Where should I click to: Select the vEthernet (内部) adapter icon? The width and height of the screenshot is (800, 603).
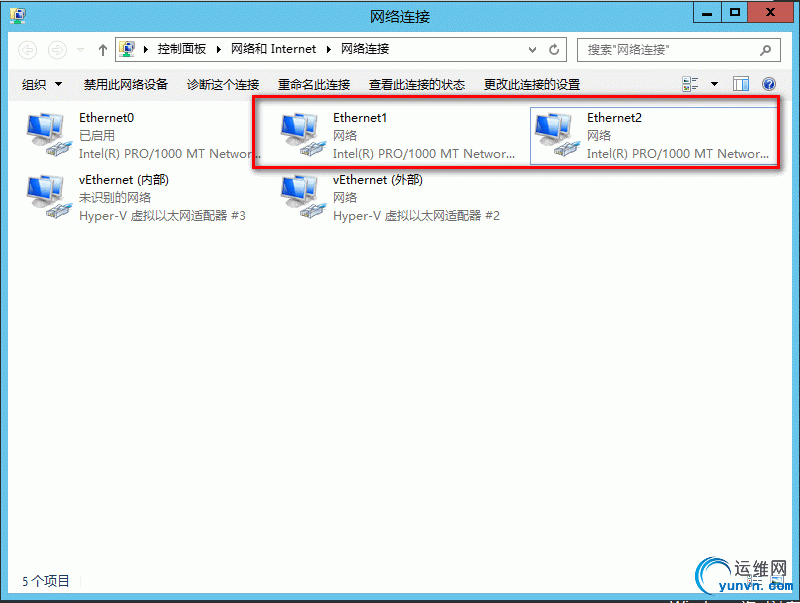pyautogui.click(x=49, y=197)
